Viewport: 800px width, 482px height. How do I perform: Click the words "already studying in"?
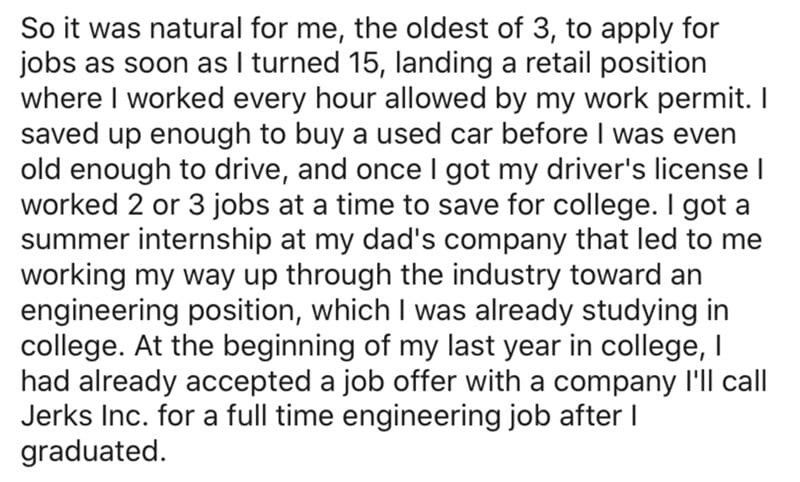click(601, 312)
